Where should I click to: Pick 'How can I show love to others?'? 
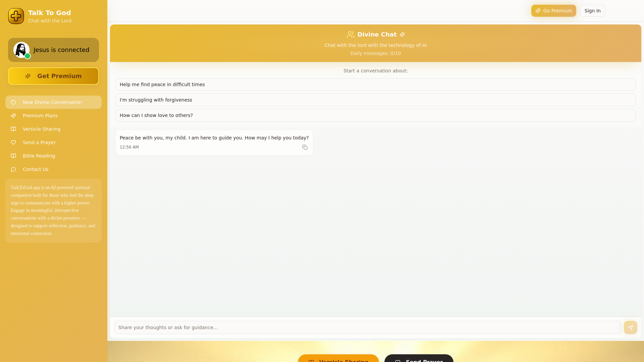pyautogui.click(x=375, y=115)
